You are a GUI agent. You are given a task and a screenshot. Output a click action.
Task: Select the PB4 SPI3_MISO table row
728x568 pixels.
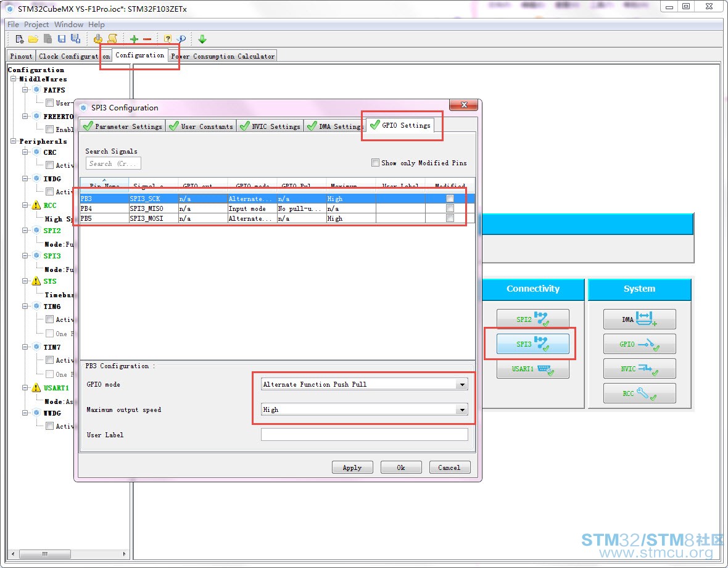pyautogui.click(x=277, y=208)
